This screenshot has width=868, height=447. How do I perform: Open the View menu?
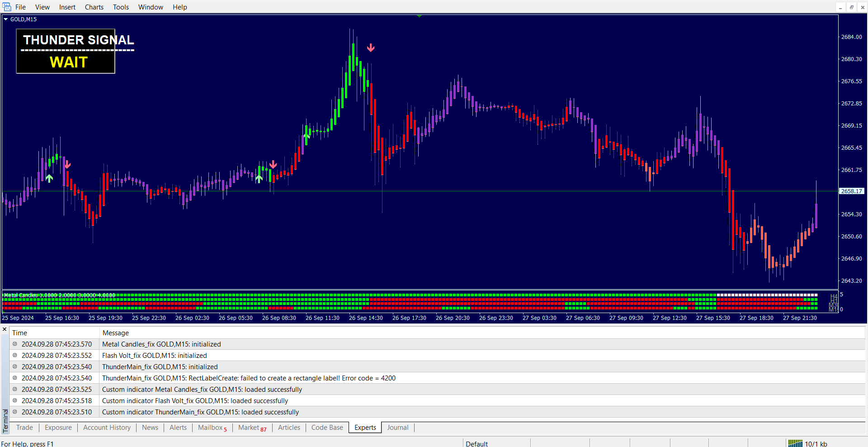42,7
